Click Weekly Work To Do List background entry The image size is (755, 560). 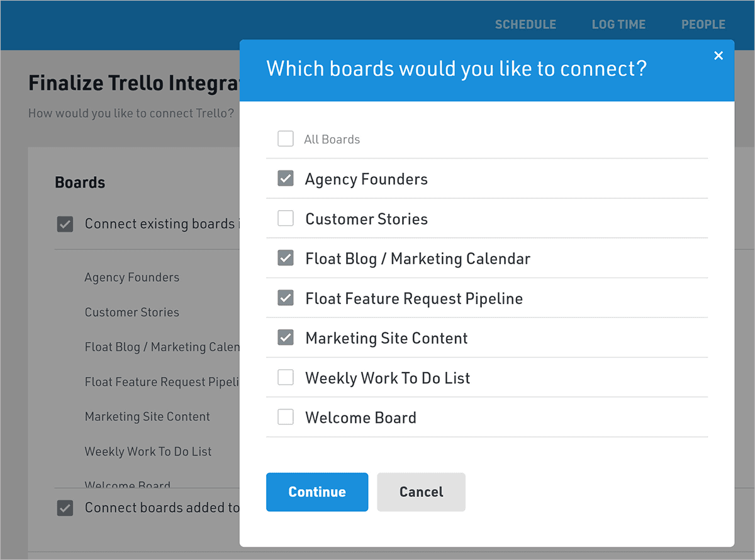pos(148,451)
